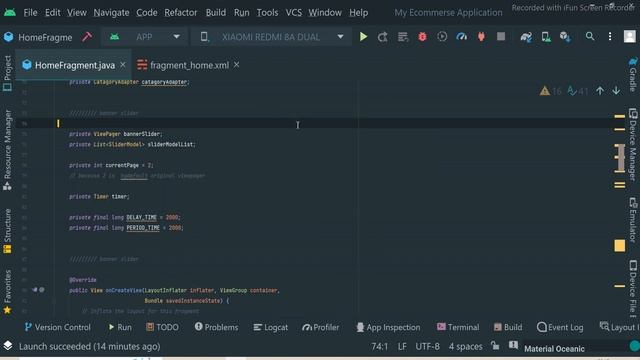This screenshot has width=640, height=360.
Task: Change UTF-8 file encoding
Action: coord(427,347)
